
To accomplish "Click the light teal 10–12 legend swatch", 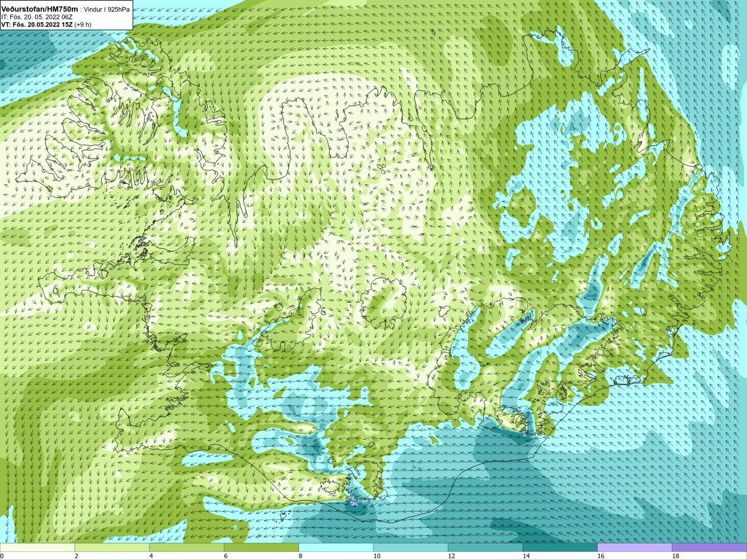I will 411,548.
